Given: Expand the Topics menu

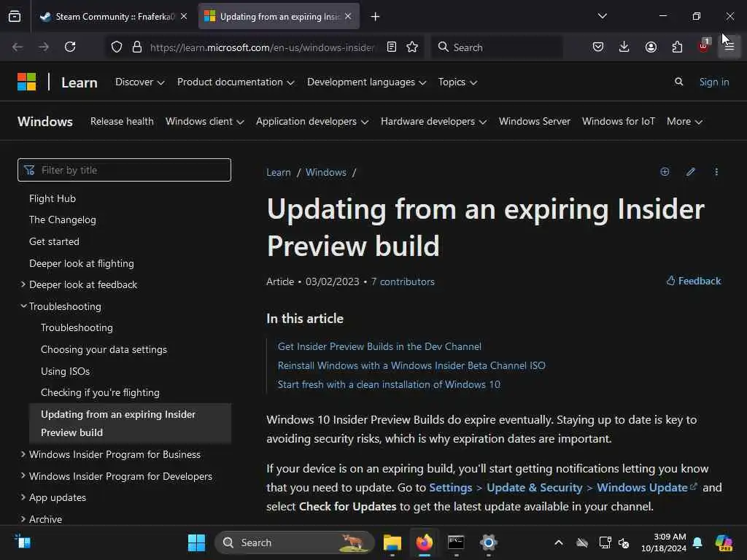Looking at the screenshot, I should (x=457, y=82).
